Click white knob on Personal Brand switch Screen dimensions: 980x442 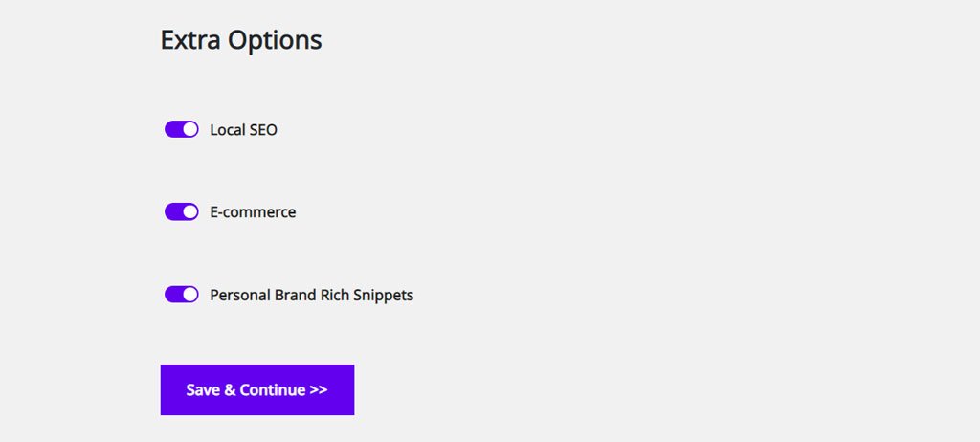pos(190,295)
